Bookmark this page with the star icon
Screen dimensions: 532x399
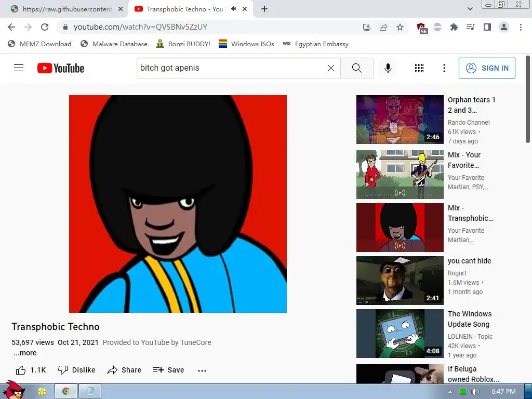[x=400, y=27]
